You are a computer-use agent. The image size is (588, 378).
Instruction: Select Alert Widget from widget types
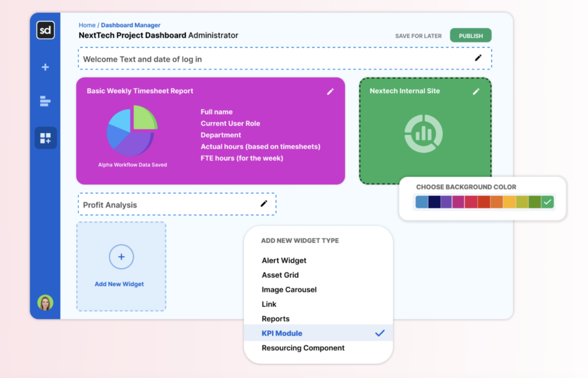pos(284,261)
